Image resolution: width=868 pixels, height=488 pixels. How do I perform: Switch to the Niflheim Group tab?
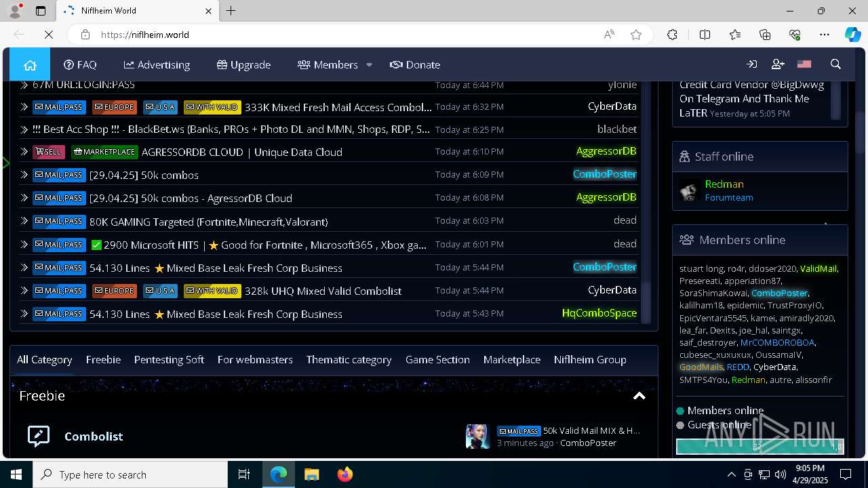coord(590,360)
